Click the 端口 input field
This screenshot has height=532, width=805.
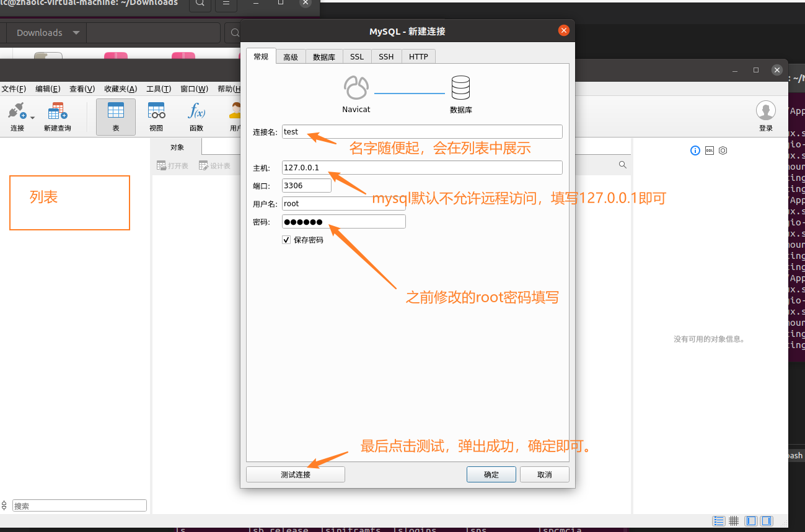coord(307,185)
